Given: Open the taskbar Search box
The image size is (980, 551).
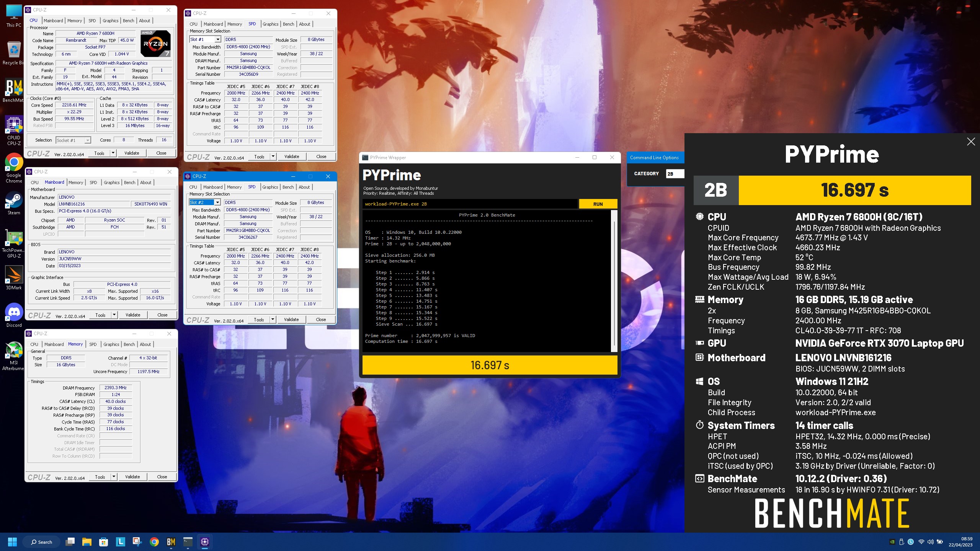Looking at the screenshot, I should (41, 542).
